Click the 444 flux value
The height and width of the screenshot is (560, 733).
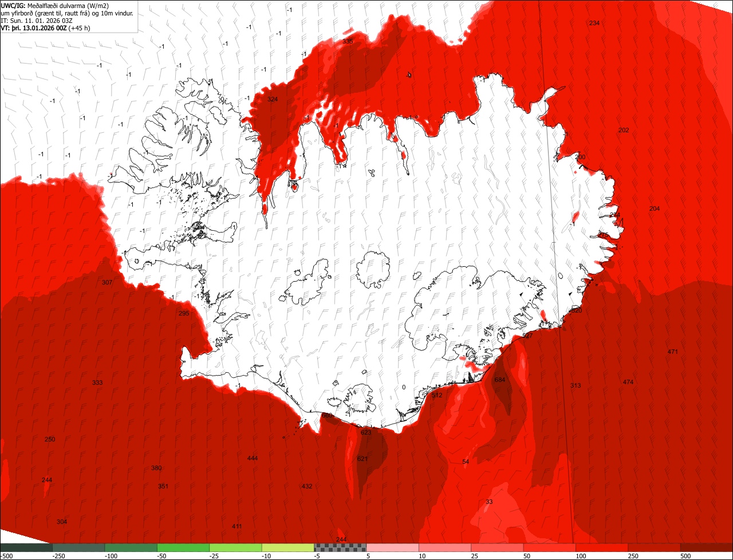pyautogui.click(x=253, y=459)
